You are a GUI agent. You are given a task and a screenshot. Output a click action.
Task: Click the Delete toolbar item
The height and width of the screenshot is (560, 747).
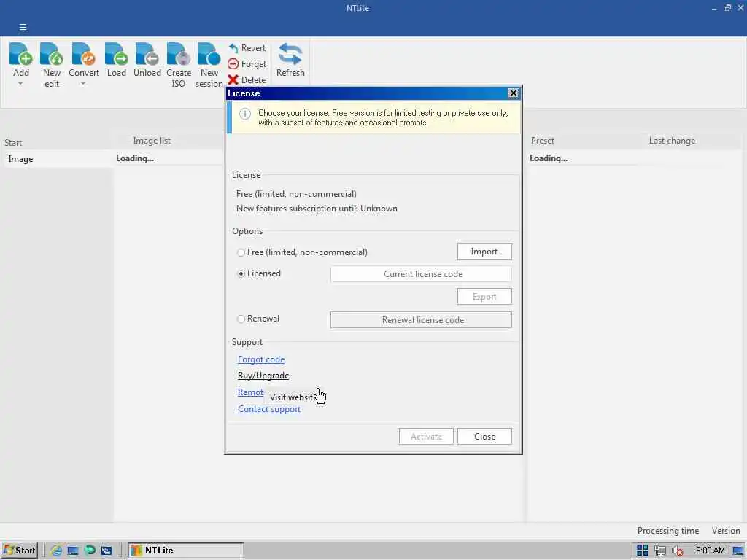(247, 80)
